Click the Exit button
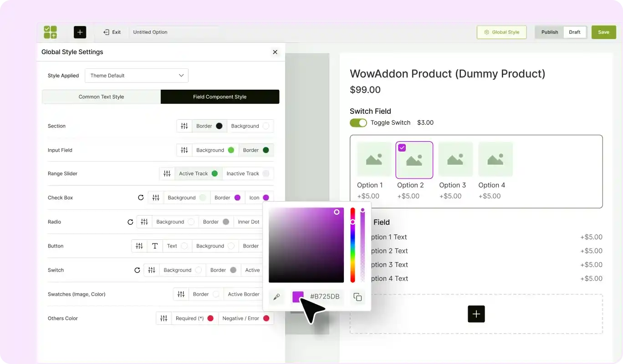Image resolution: width=623 pixels, height=364 pixels. [x=112, y=32]
